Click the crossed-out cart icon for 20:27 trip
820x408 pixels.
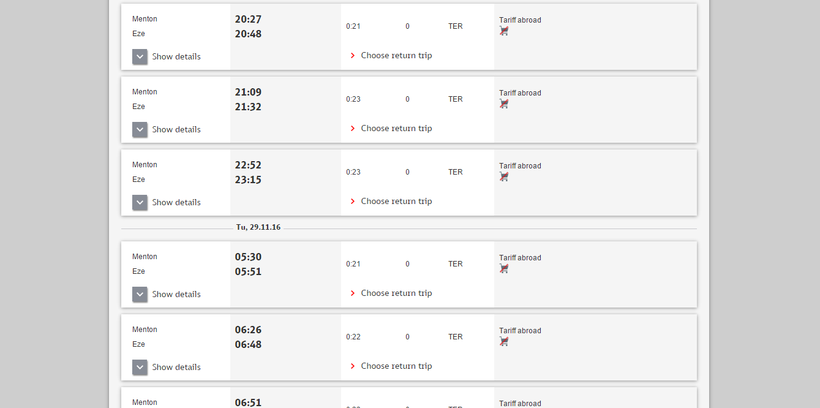[504, 31]
